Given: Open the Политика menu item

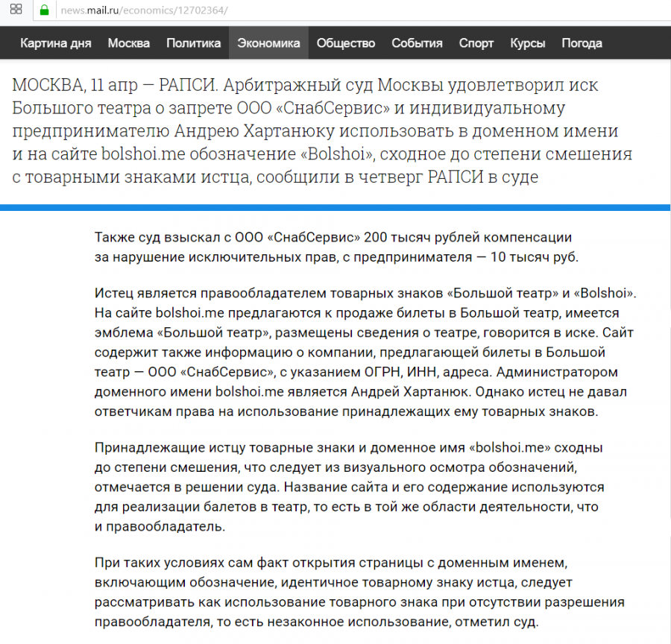Looking at the screenshot, I should point(193,43).
